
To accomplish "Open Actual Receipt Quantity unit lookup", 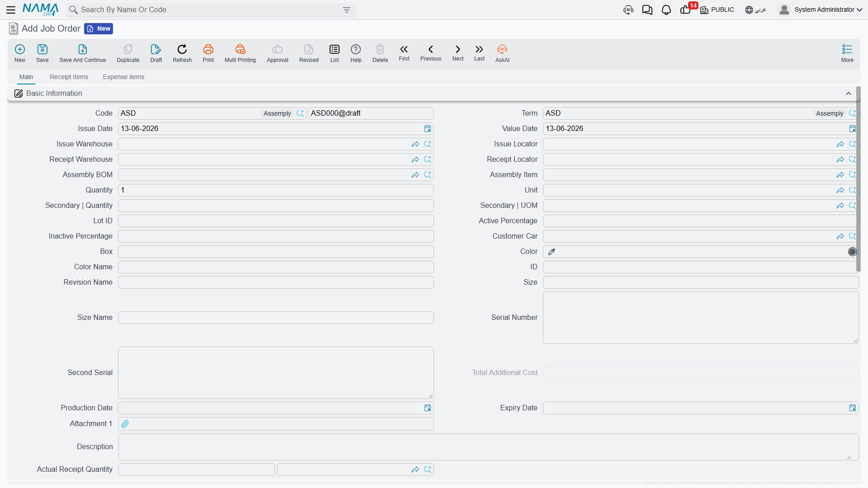I will click(428, 469).
